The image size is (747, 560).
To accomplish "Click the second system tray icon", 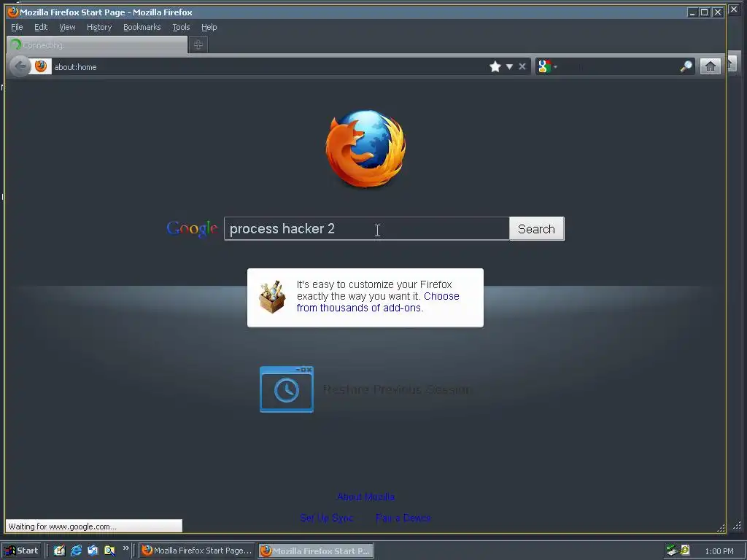I will pos(685,550).
